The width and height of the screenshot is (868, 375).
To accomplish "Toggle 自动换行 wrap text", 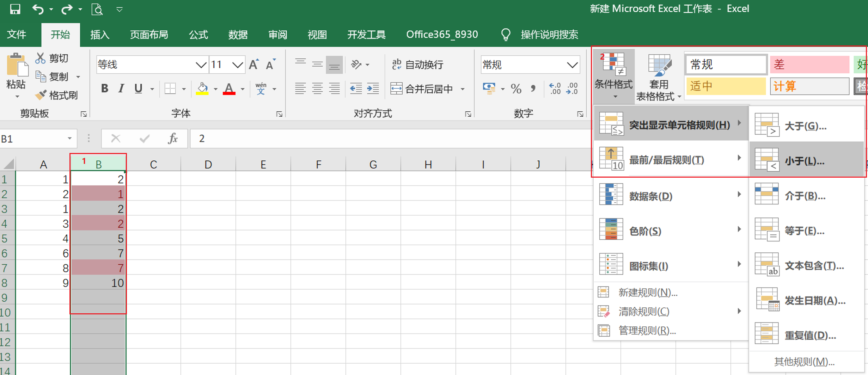I will pos(417,64).
